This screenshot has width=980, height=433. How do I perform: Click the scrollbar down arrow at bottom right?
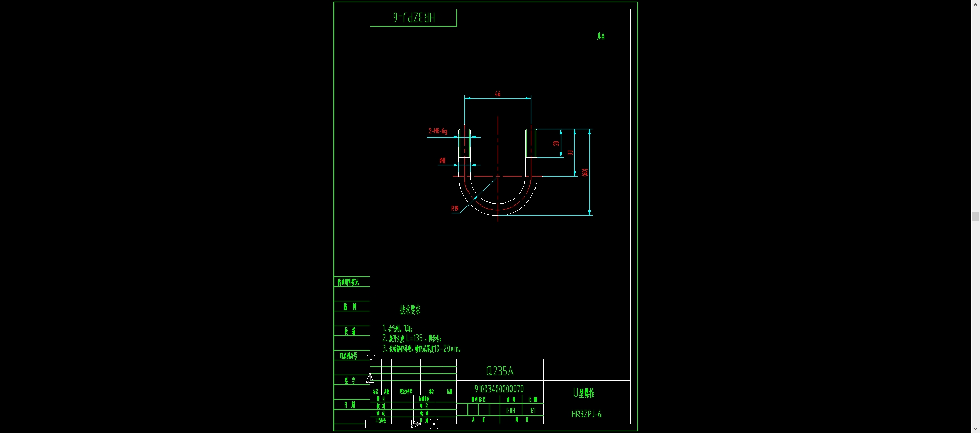point(975,429)
